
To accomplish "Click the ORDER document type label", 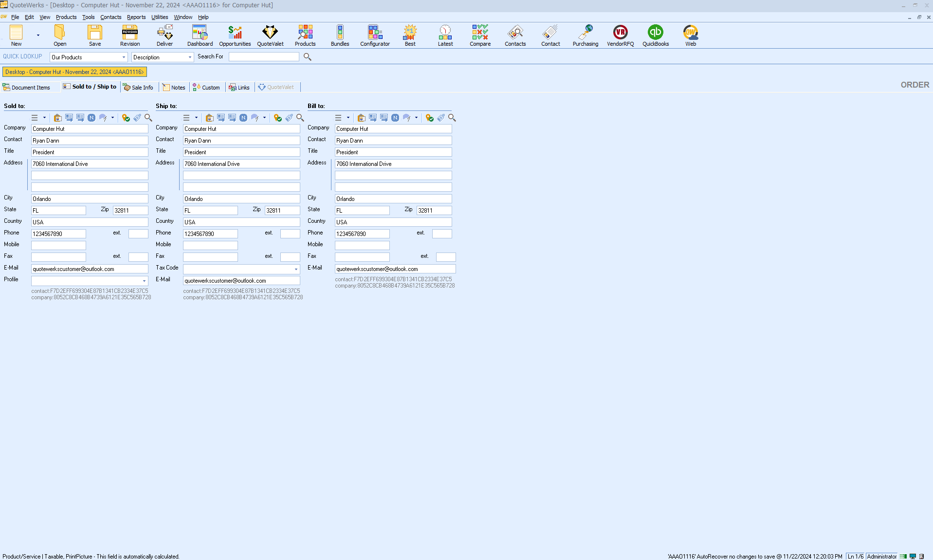I will (x=915, y=85).
